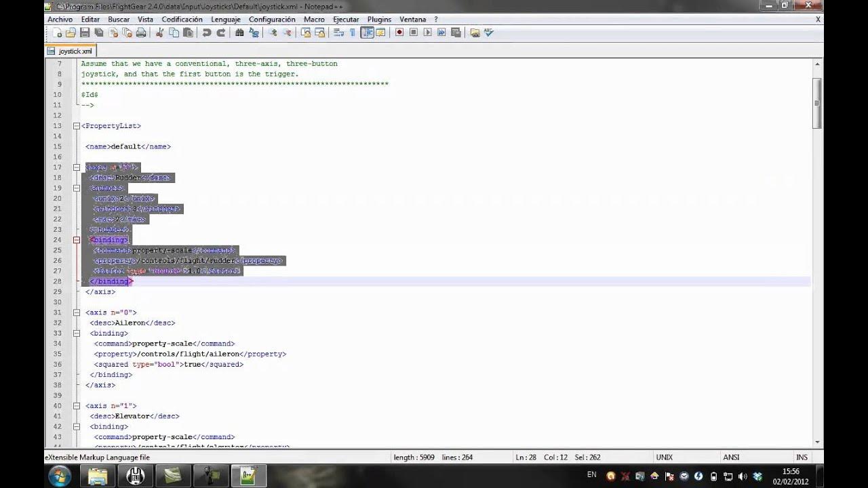Click the Open file toolbar icon
The width and height of the screenshot is (868, 488).
[71, 33]
